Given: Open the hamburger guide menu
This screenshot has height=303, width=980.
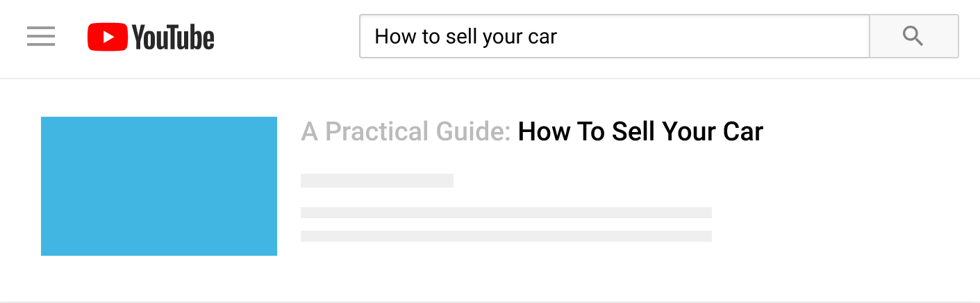Looking at the screenshot, I should point(41,36).
